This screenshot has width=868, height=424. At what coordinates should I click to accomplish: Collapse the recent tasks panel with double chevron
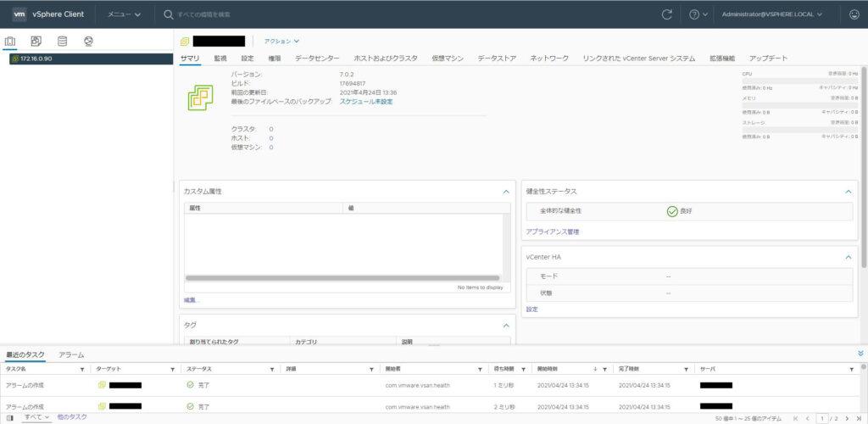click(860, 353)
